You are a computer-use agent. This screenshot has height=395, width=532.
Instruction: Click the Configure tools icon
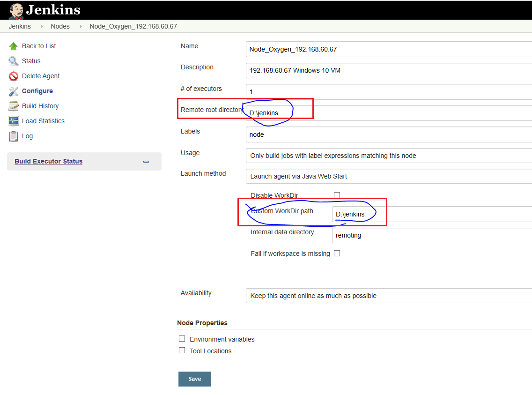(x=14, y=91)
